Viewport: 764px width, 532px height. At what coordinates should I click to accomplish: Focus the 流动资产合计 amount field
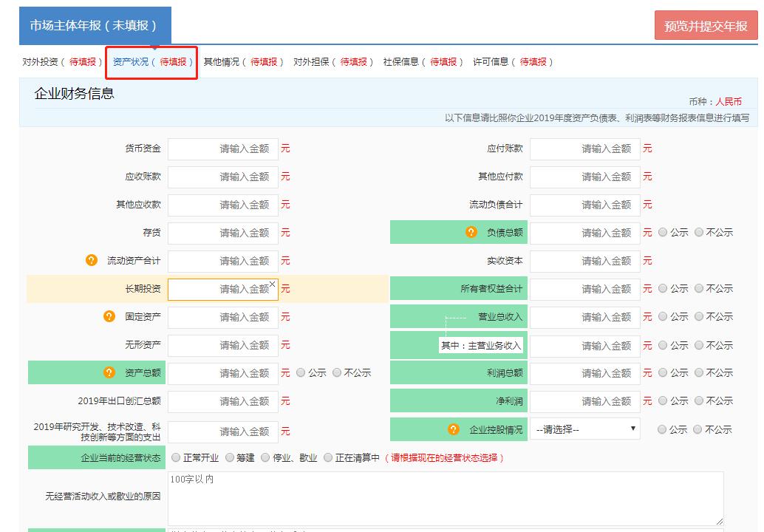[x=223, y=261]
